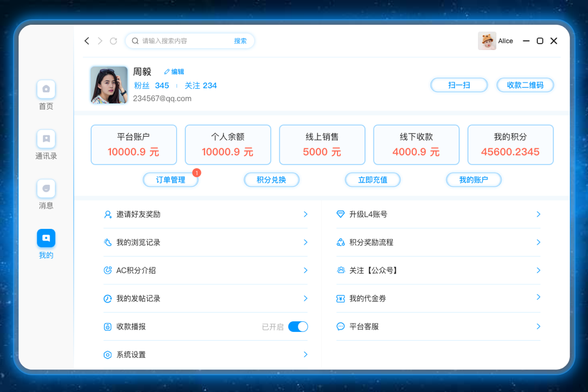The image size is (588, 392).
Task: Click the 关注 234 count
Action: click(x=201, y=85)
